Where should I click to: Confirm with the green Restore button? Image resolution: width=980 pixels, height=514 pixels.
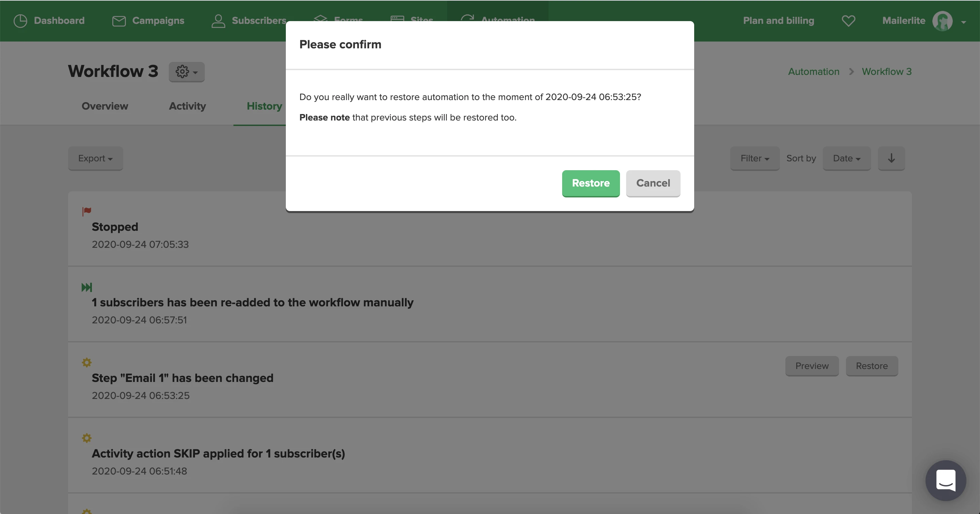coord(590,183)
